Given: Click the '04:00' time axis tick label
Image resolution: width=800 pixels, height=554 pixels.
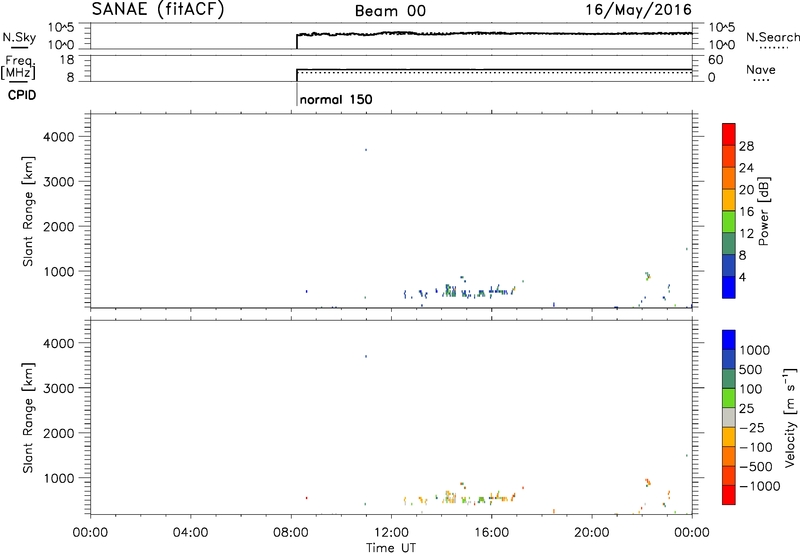Looking at the screenshot, I should pos(190,533).
